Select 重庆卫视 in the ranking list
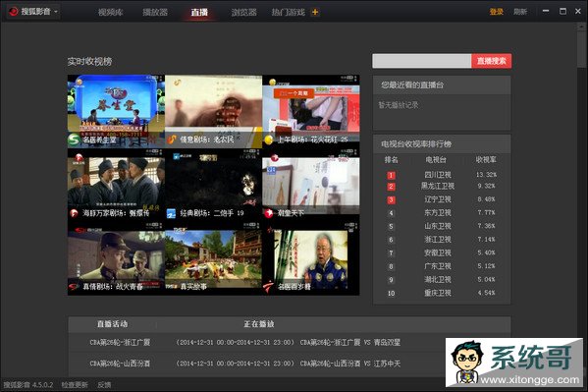The width and height of the screenshot is (588, 392). (x=437, y=293)
